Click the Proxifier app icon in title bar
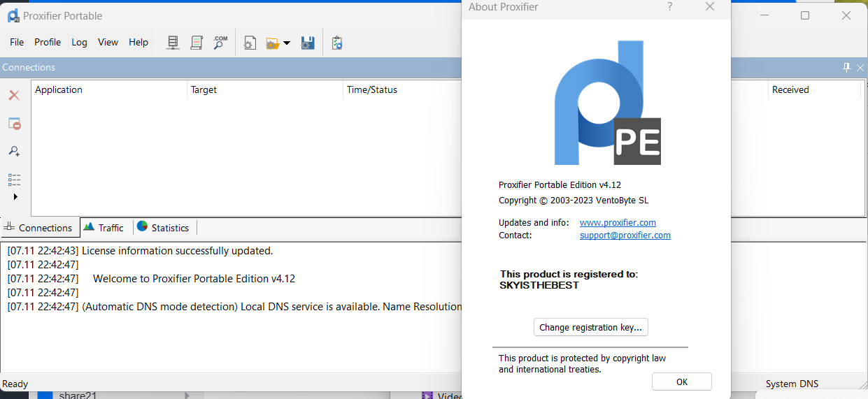The width and height of the screenshot is (868, 399). [x=13, y=15]
